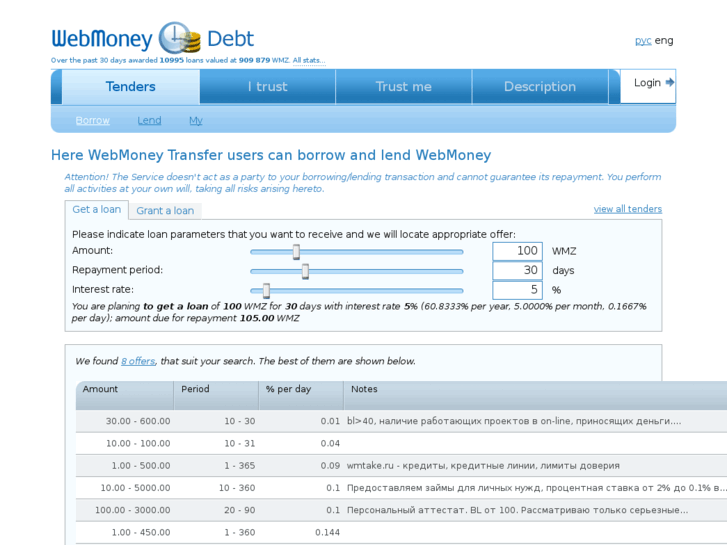727x545 pixels.
Task: Focus the repayment days input field
Action: tap(517, 271)
